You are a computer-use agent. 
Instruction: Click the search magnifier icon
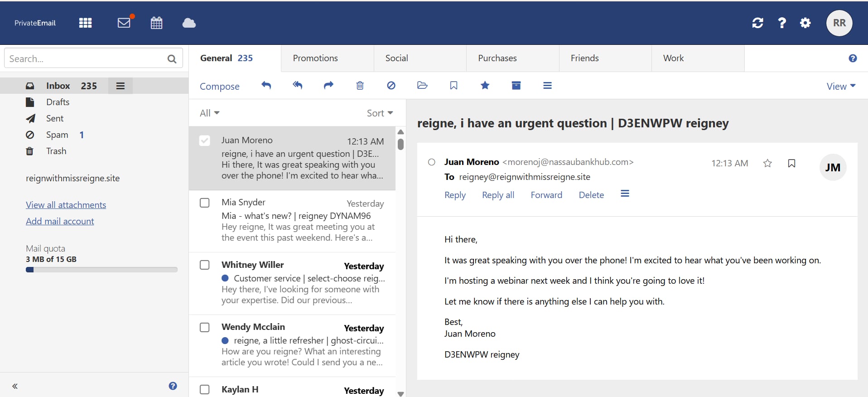pyautogui.click(x=172, y=59)
